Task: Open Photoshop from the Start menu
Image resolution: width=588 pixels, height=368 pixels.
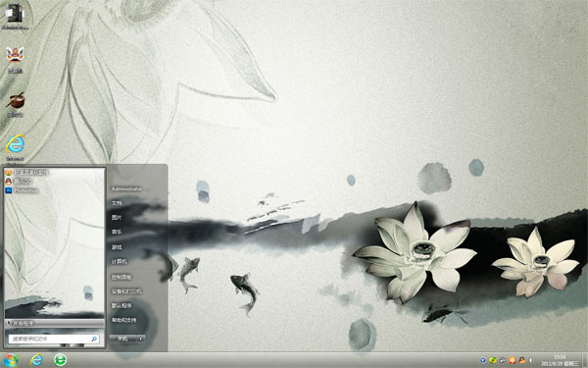Action: pyautogui.click(x=23, y=190)
